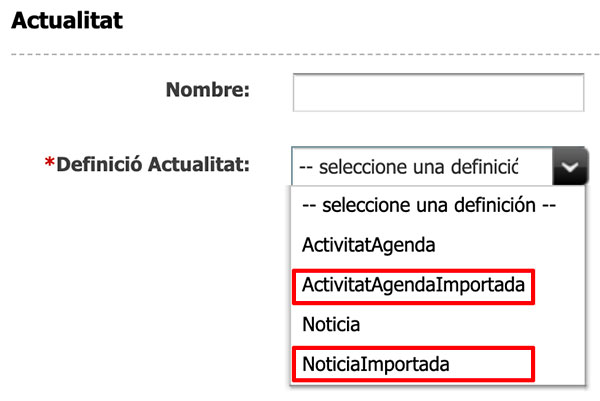
Task: Reset selection via the top list entry
Action: tap(428, 205)
